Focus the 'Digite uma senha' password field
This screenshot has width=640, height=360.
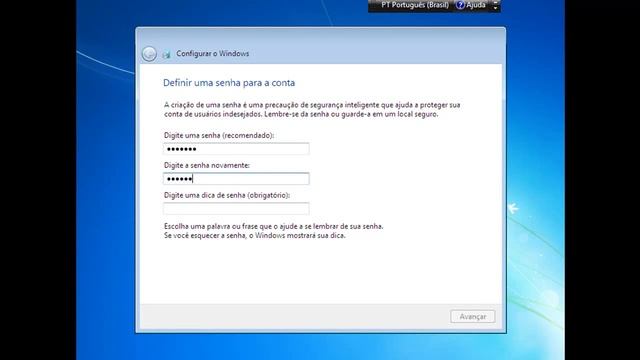pyautogui.click(x=236, y=149)
